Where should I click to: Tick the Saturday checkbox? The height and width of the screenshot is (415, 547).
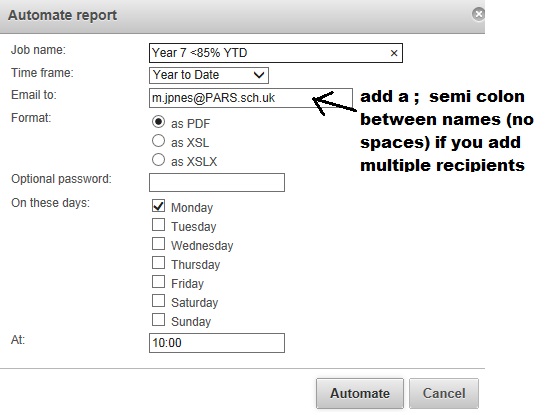tap(158, 300)
